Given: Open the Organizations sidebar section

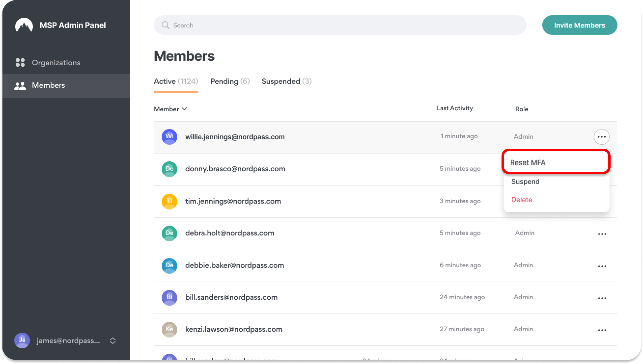Looking at the screenshot, I should click(x=66, y=63).
